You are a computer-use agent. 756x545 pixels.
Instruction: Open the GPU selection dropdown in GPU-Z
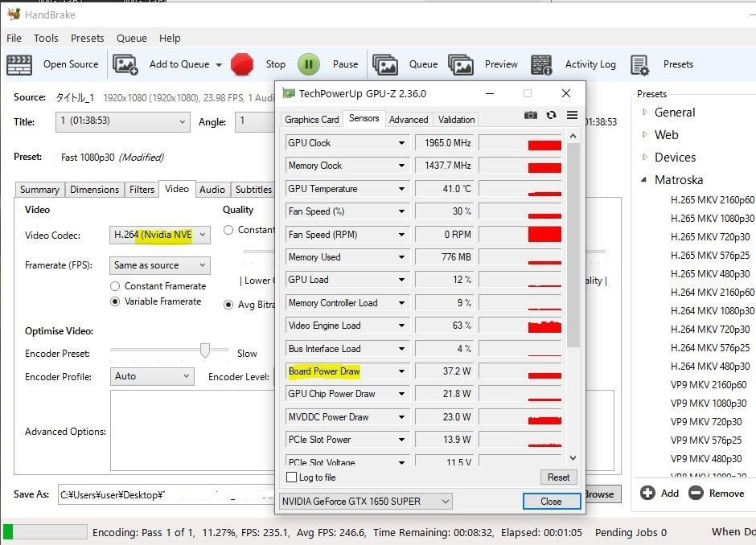click(x=365, y=501)
